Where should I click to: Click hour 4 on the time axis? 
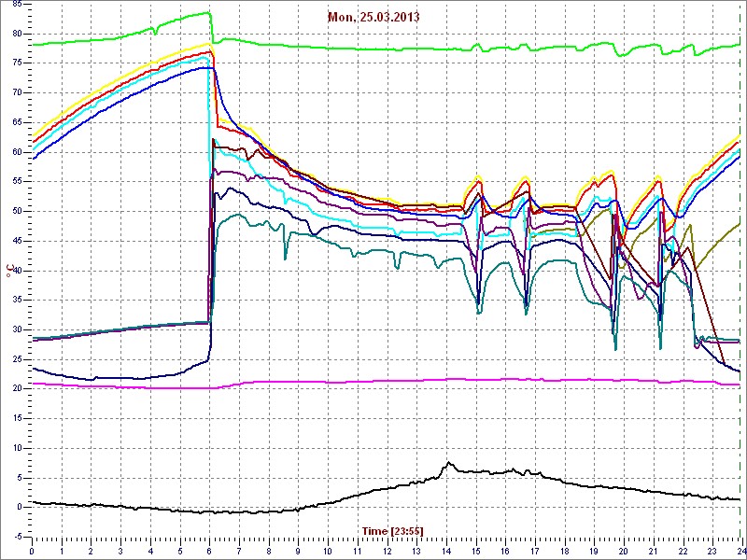pyautogui.click(x=150, y=551)
